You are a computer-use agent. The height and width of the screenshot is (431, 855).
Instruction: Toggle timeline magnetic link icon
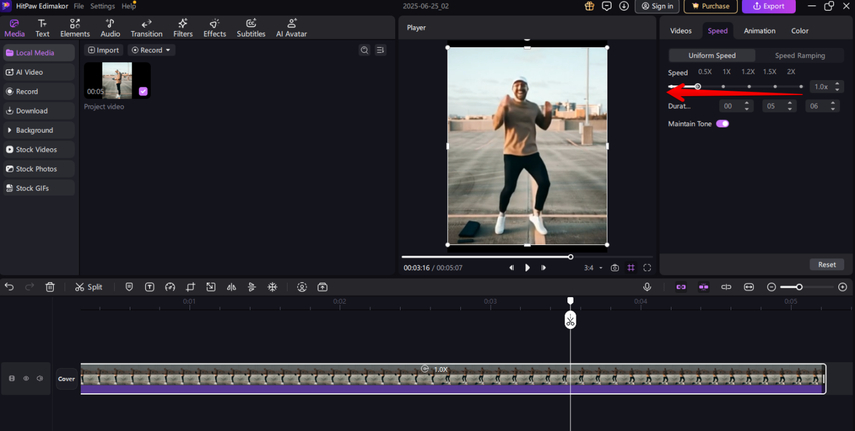(681, 287)
